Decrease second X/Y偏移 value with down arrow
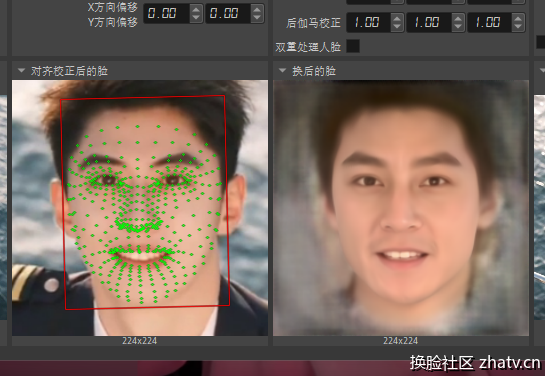This screenshot has height=376, width=545. pos(257,18)
